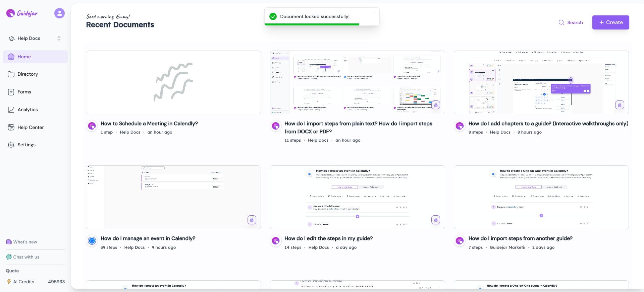Open the How do I manage an event title
Viewport: 644px width, 292px height.
pos(148,238)
